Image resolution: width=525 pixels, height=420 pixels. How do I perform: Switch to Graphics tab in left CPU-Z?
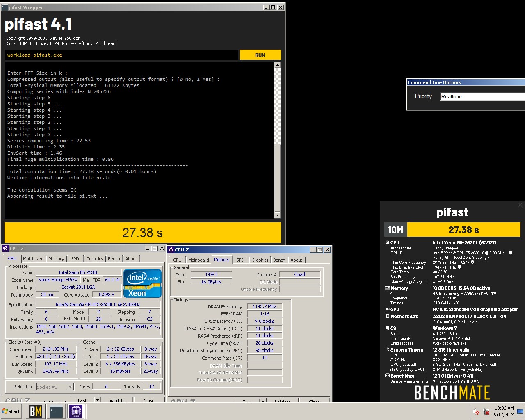tap(95, 259)
